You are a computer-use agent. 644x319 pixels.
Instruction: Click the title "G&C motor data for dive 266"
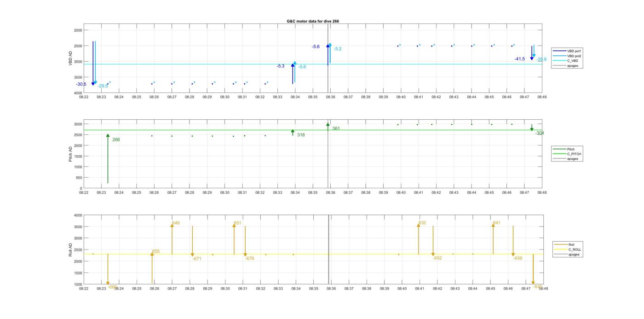click(x=313, y=21)
